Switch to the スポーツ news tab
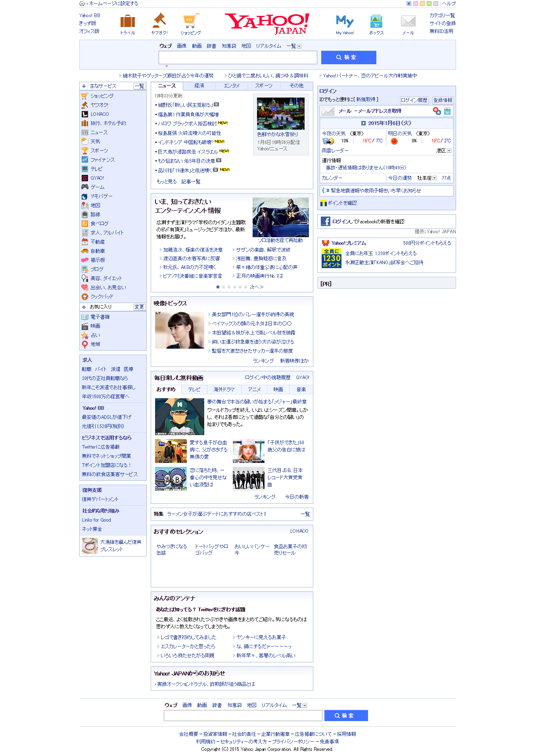Viewport: 535px width, 756px height. point(264,86)
